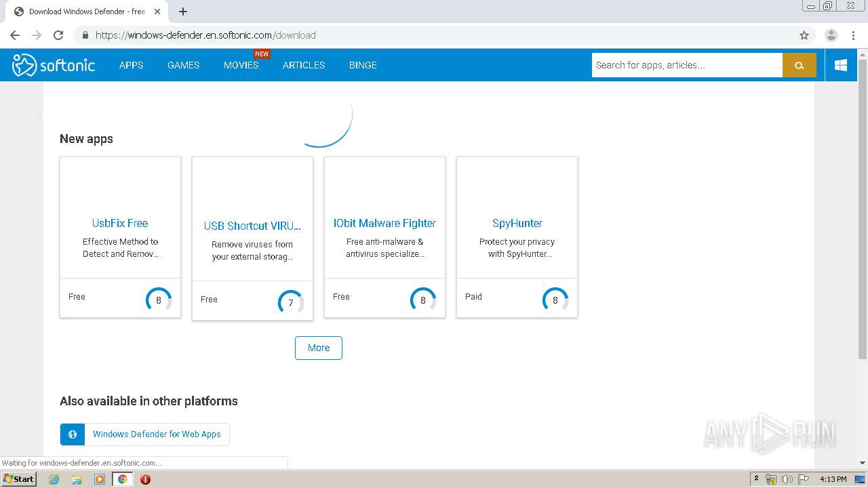The width and height of the screenshot is (868, 488).
Task: Focus the Search for apps, articles field
Action: (687, 65)
